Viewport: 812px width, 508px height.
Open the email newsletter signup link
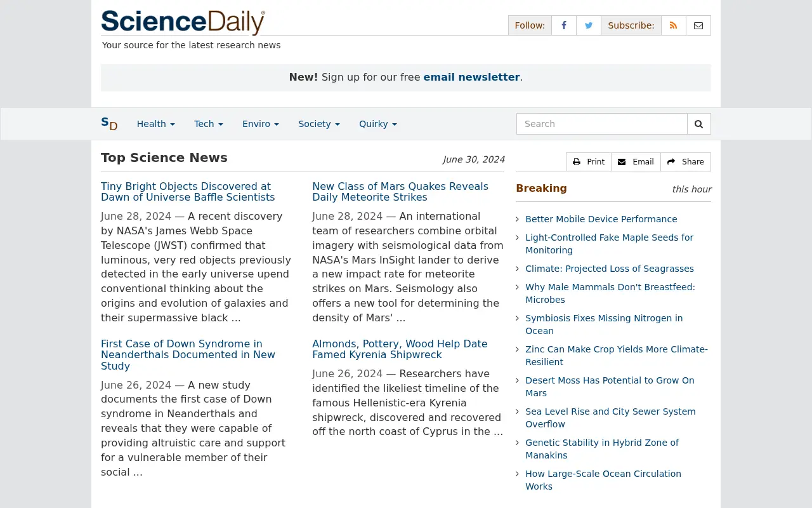click(472, 77)
